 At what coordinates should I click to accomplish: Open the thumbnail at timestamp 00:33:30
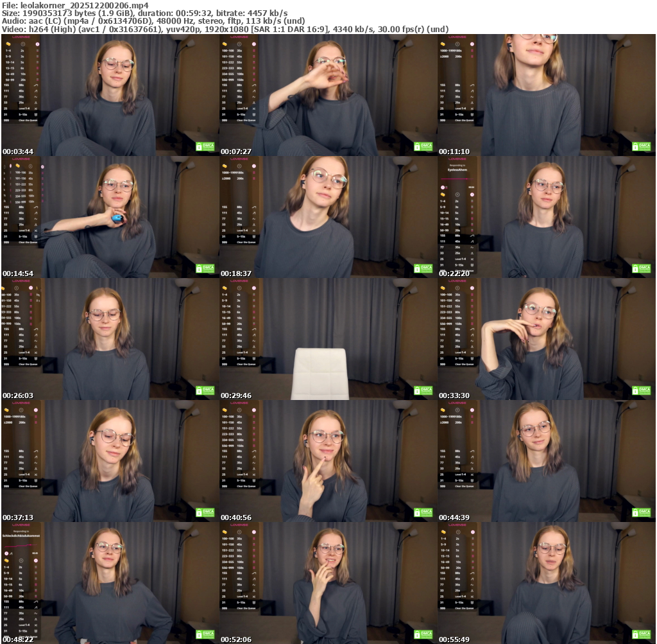coord(546,339)
